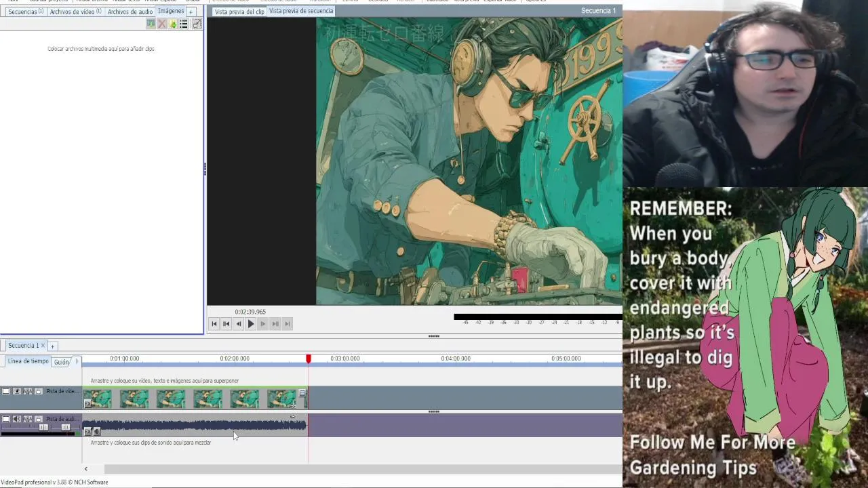Select the audio waveform clip
Screen dimensions: 868x488
coord(195,426)
